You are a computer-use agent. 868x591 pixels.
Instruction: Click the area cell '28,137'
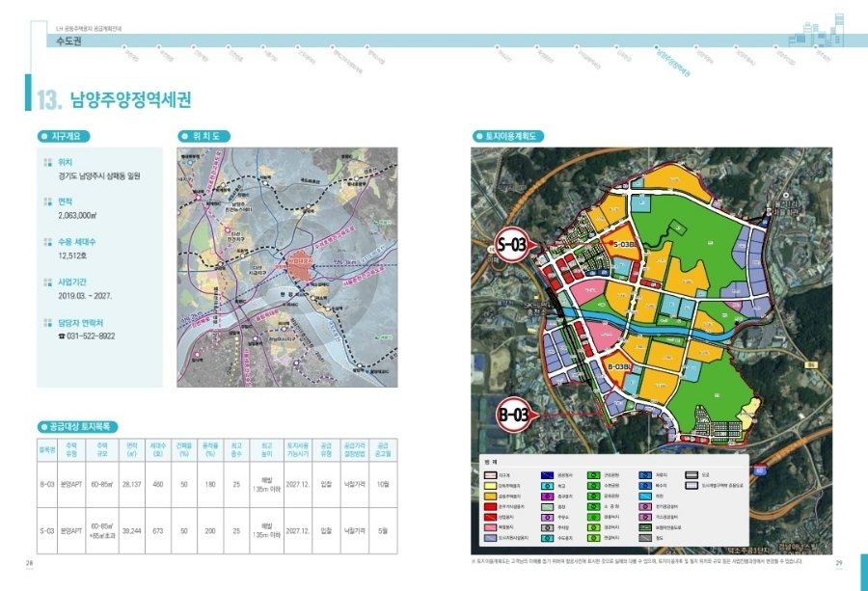tap(132, 484)
